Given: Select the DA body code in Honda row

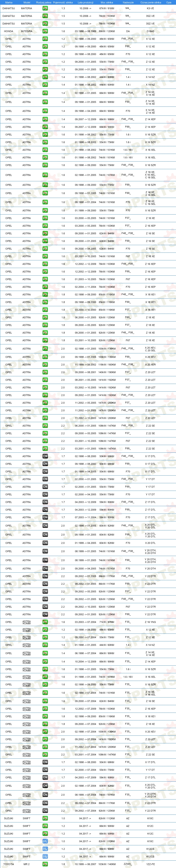Looking at the screenshot, I should 128,31.
